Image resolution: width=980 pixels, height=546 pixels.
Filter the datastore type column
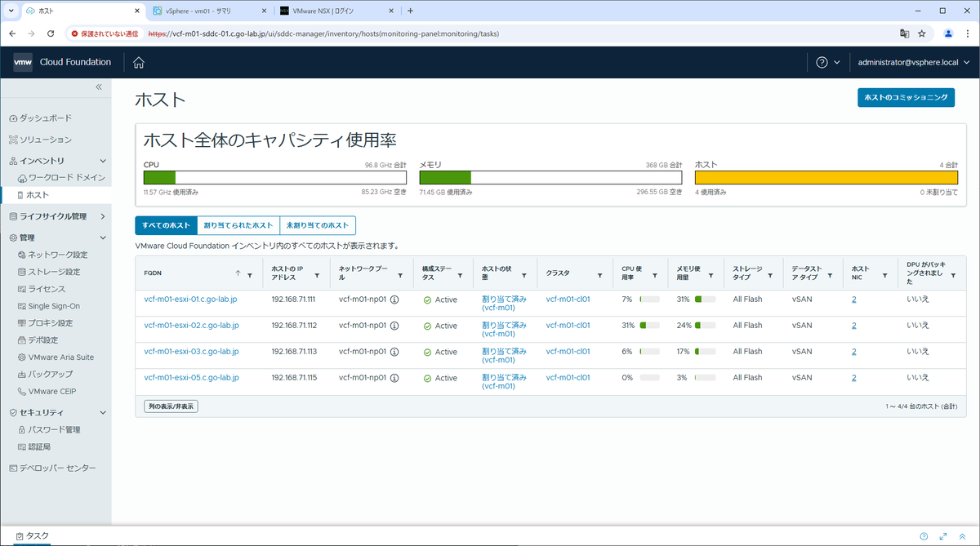click(x=831, y=275)
